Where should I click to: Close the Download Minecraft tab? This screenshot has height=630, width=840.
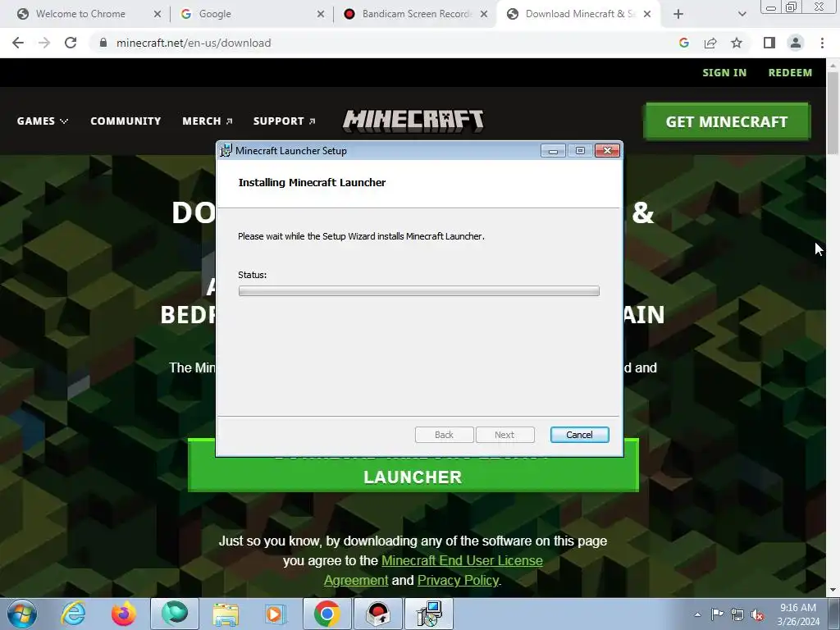(647, 14)
